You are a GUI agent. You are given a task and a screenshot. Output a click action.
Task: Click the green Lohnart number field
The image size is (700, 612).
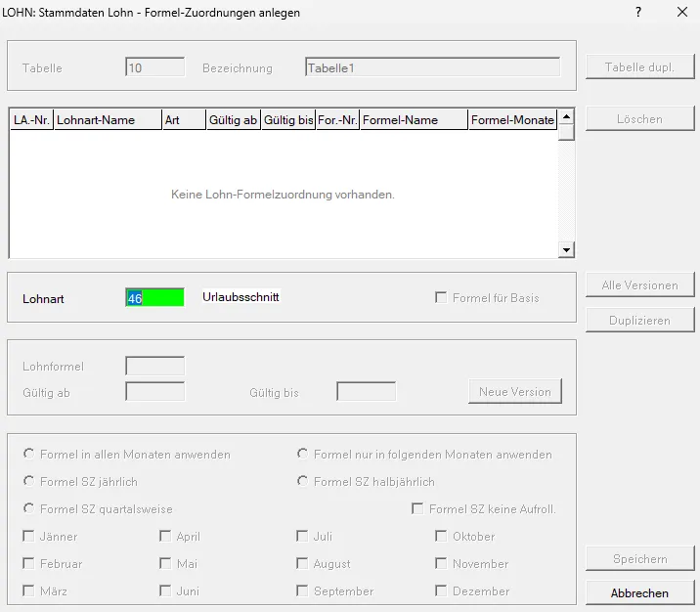154,298
